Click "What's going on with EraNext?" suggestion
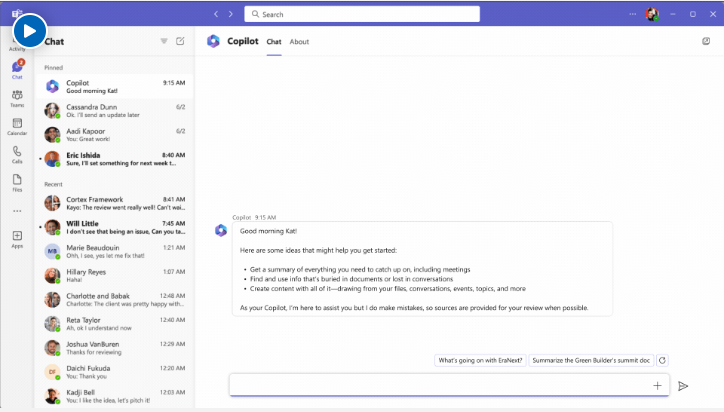The width and height of the screenshot is (724, 412). coord(479,360)
